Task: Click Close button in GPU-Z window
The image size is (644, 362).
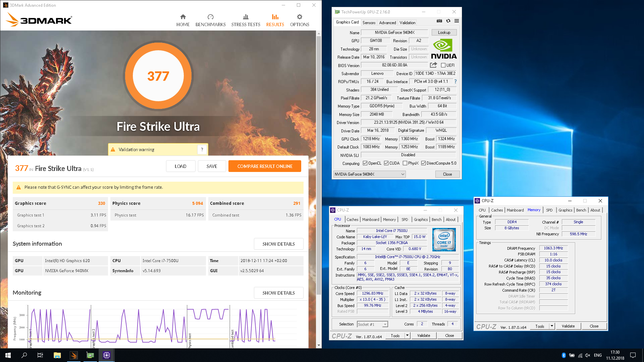Action: tap(447, 174)
